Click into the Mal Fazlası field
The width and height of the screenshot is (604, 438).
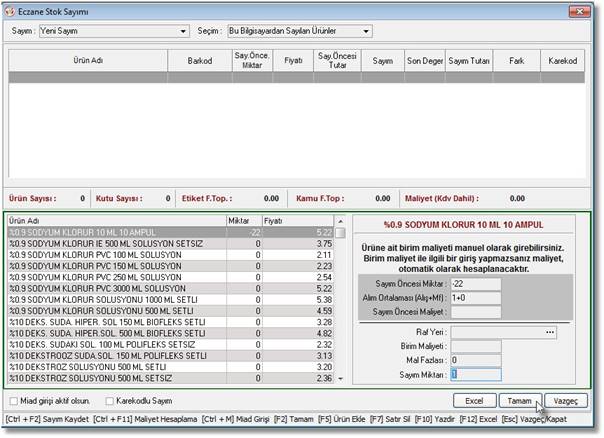pyautogui.click(x=475, y=360)
